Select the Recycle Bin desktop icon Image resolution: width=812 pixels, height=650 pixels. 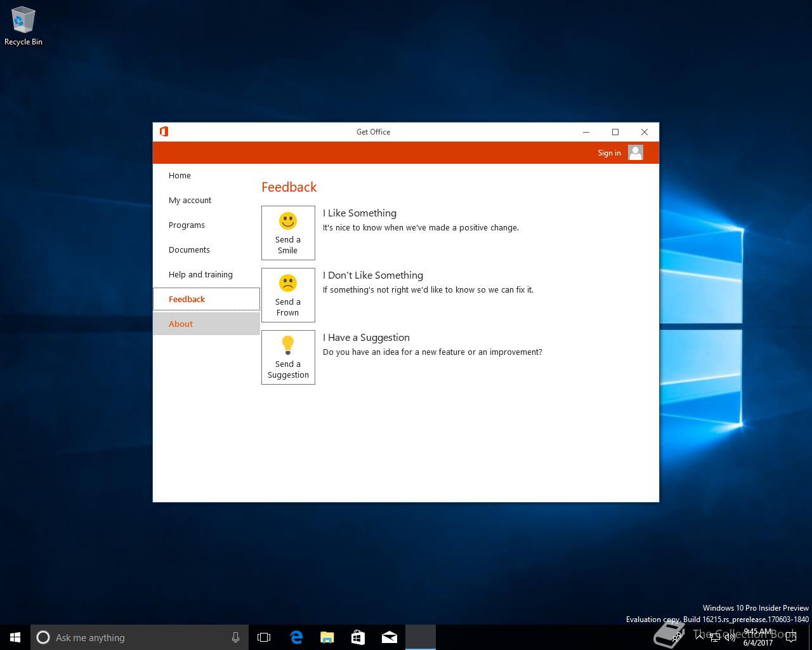click(x=23, y=27)
